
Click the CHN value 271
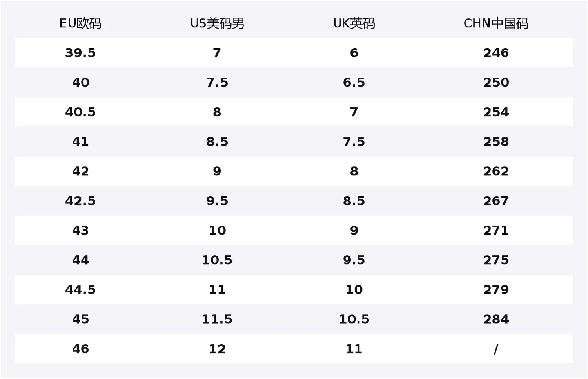pos(496,231)
